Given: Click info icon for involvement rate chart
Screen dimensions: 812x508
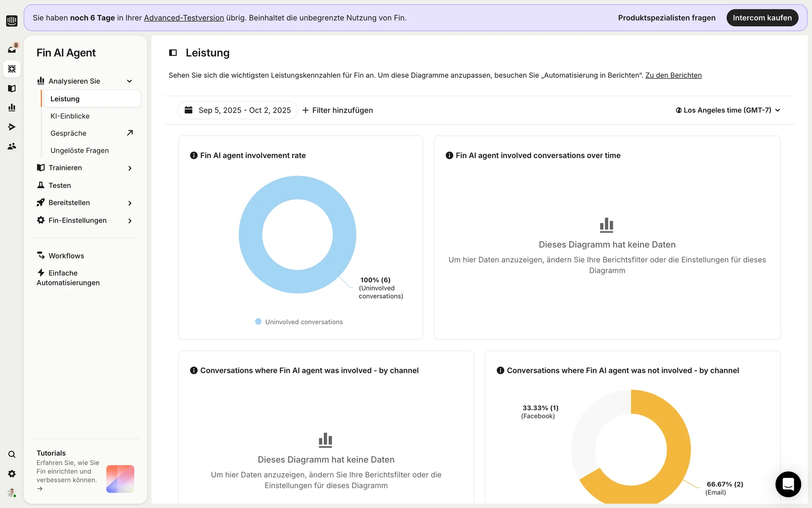Looking at the screenshot, I should click(194, 155).
